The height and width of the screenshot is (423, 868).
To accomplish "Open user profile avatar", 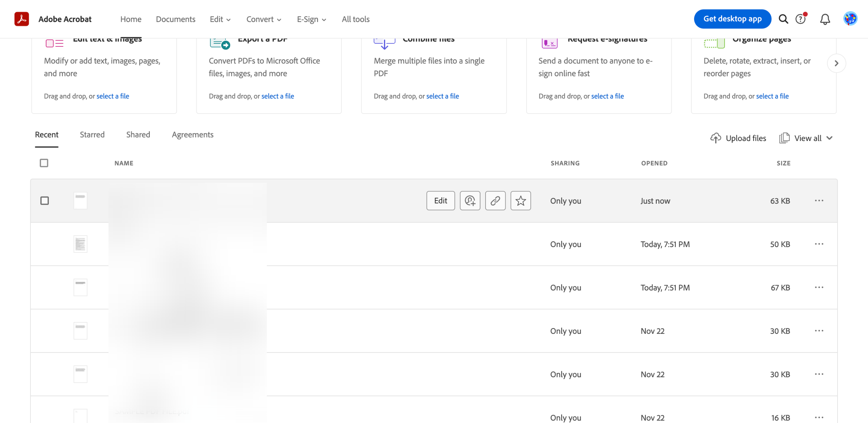I will (x=850, y=19).
